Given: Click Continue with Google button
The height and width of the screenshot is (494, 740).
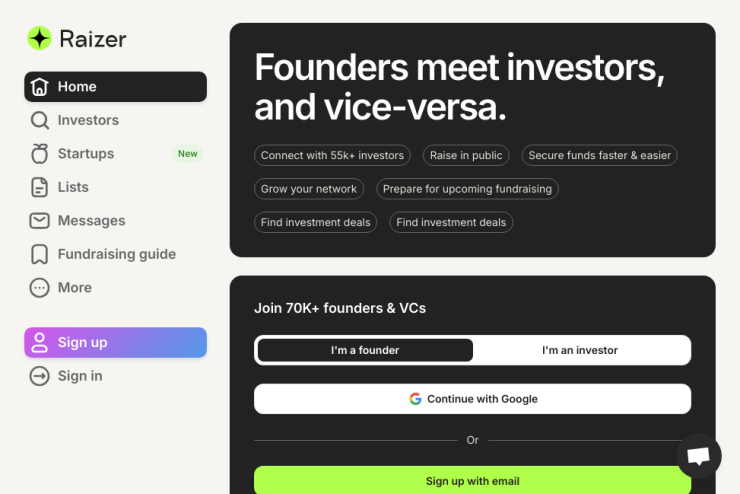Looking at the screenshot, I should tap(472, 399).
